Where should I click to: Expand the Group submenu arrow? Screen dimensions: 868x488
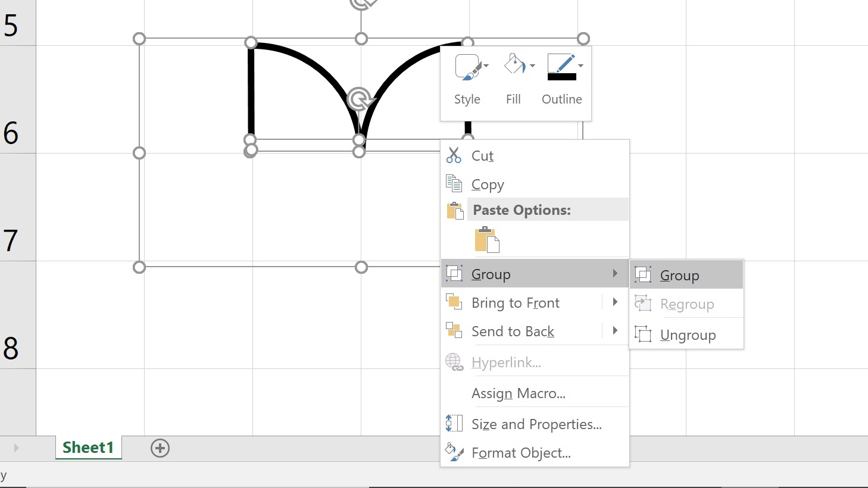[615, 273]
